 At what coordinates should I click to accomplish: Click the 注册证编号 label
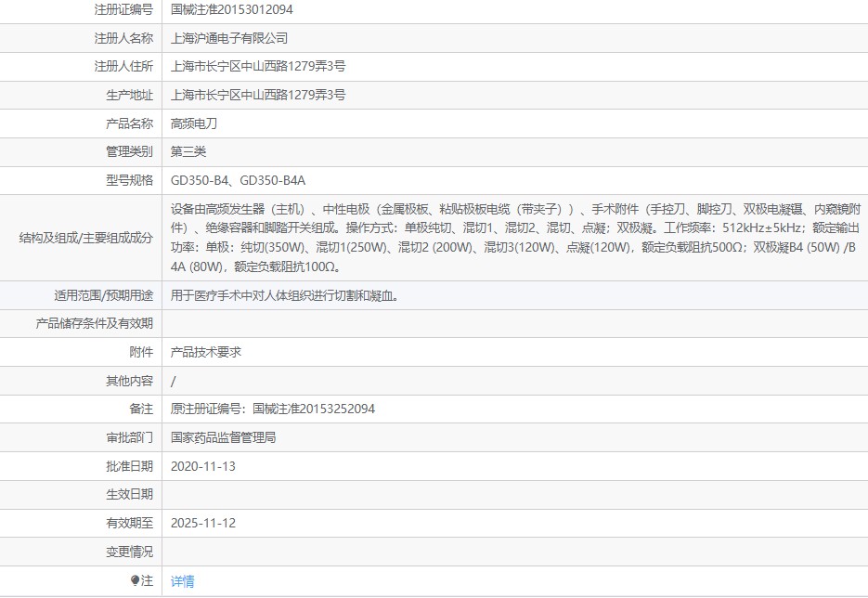click(x=123, y=9)
